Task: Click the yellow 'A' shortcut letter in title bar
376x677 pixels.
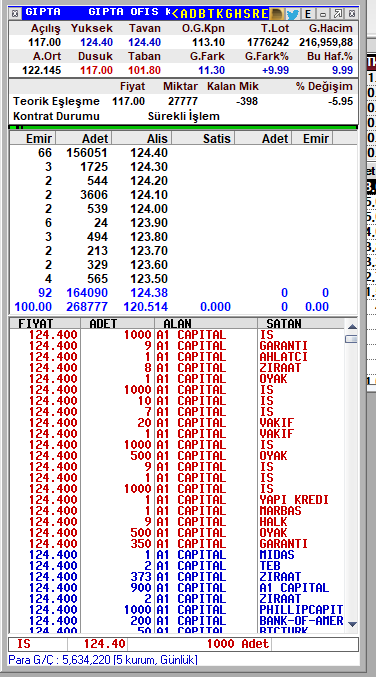Action: [184, 14]
